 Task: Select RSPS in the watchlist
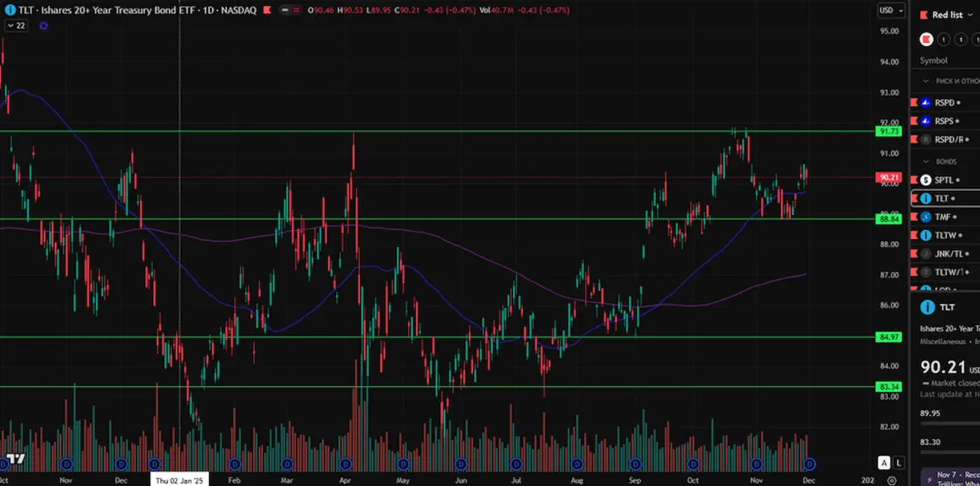coord(944,121)
